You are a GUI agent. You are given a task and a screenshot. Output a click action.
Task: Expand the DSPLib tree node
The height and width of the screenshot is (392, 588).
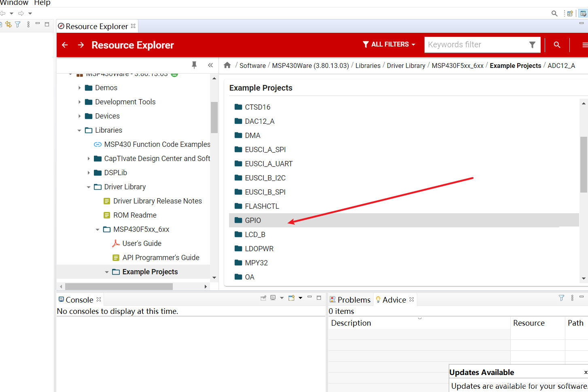pos(89,173)
